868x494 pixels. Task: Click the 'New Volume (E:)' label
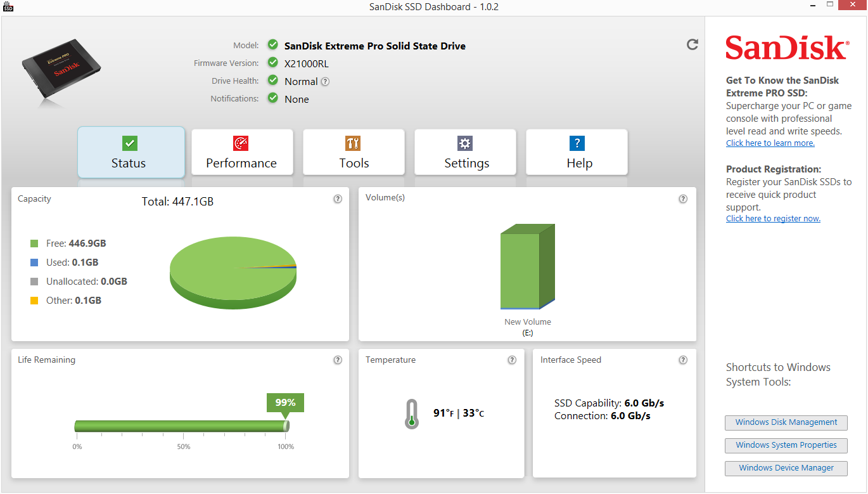pyautogui.click(x=528, y=327)
